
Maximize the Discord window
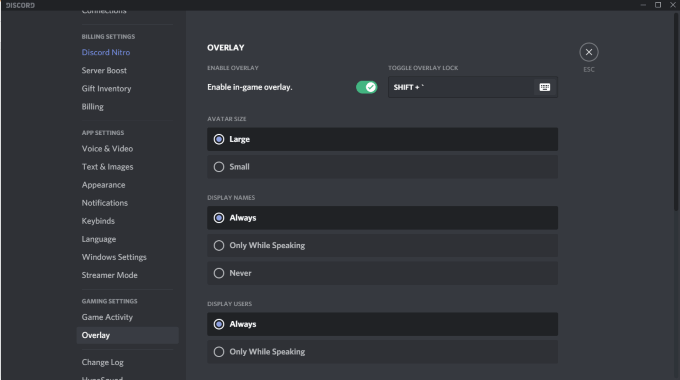click(x=658, y=5)
